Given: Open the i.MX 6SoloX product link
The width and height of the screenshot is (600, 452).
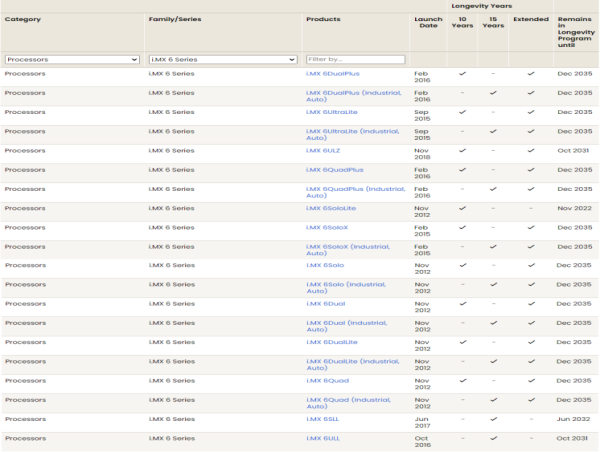Looking at the screenshot, I should point(327,227).
